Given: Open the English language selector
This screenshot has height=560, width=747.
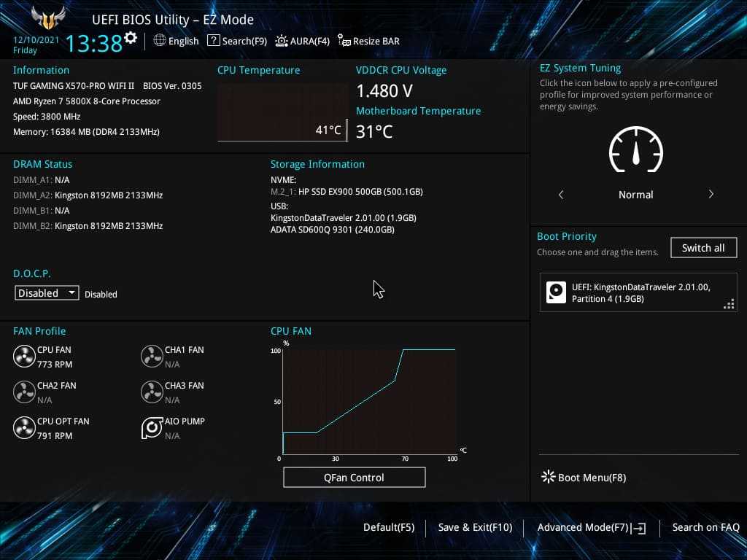Looking at the screenshot, I should tap(176, 41).
